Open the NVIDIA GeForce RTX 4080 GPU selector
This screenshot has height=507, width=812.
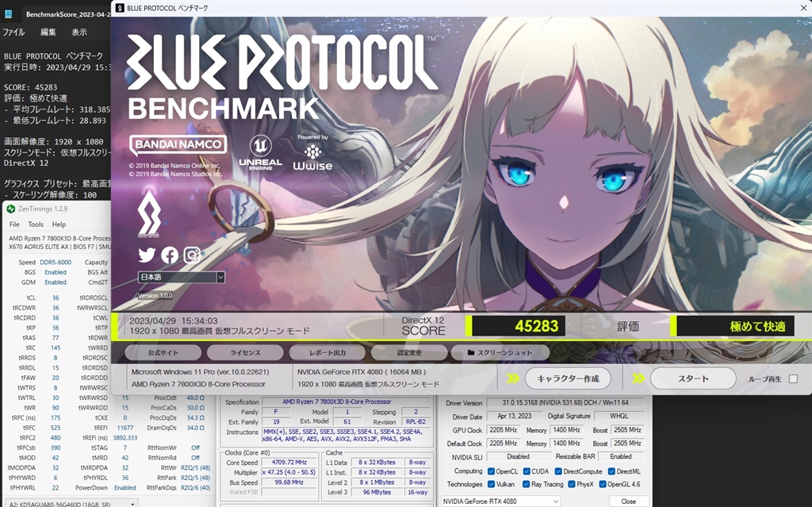point(501,501)
